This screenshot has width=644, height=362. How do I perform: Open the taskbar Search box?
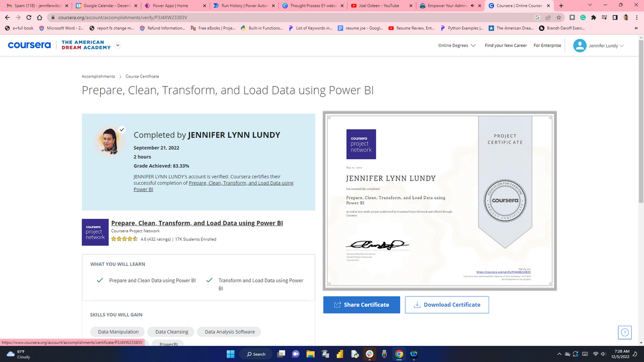[x=256, y=354]
